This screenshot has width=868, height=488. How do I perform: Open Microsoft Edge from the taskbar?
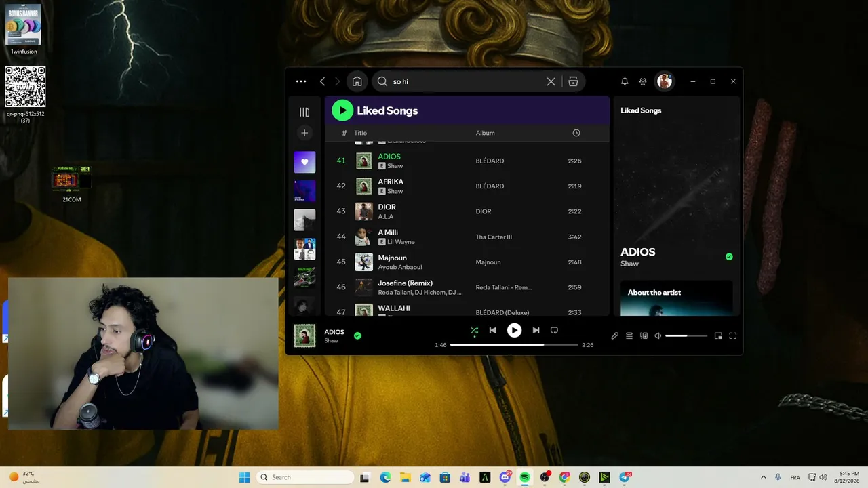pyautogui.click(x=385, y=477)
